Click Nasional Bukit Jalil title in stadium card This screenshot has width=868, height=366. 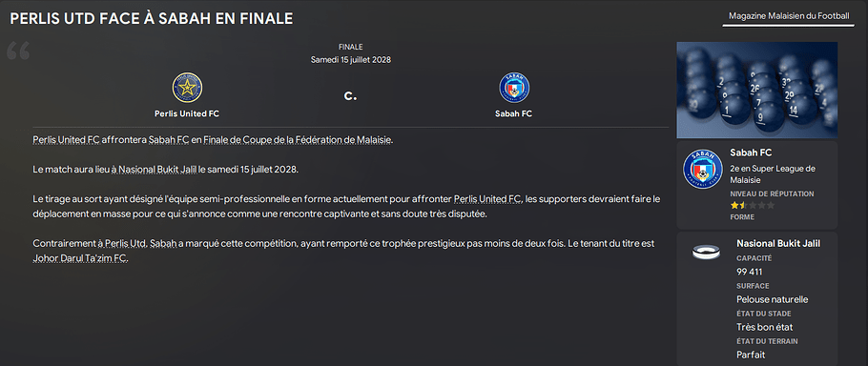778,244
